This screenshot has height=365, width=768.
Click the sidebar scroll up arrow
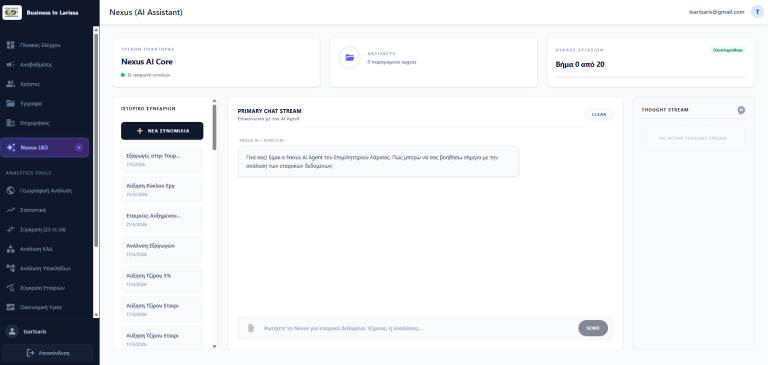pos(96,29)
